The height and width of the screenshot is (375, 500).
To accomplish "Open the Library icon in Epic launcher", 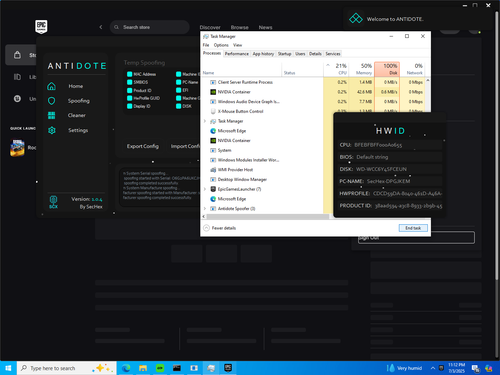I will click(17, 77).
